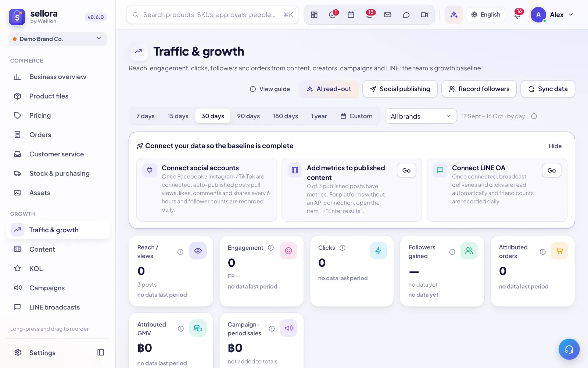
Task: Expand the Alex user account menu
Action: tap(552, 15)
